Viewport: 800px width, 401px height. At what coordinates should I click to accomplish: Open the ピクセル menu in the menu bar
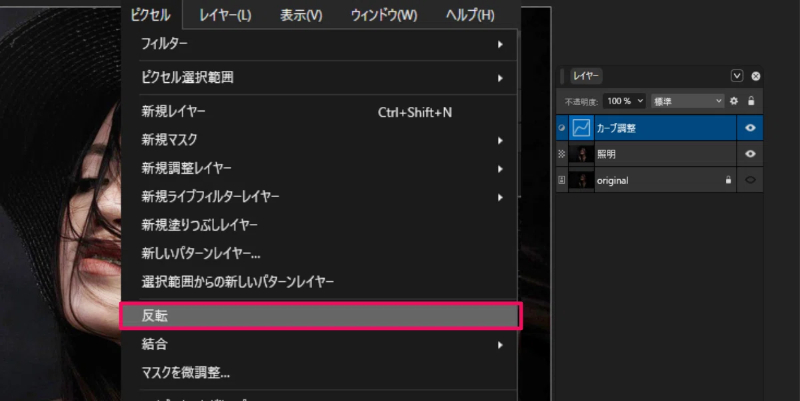point(151,15)
